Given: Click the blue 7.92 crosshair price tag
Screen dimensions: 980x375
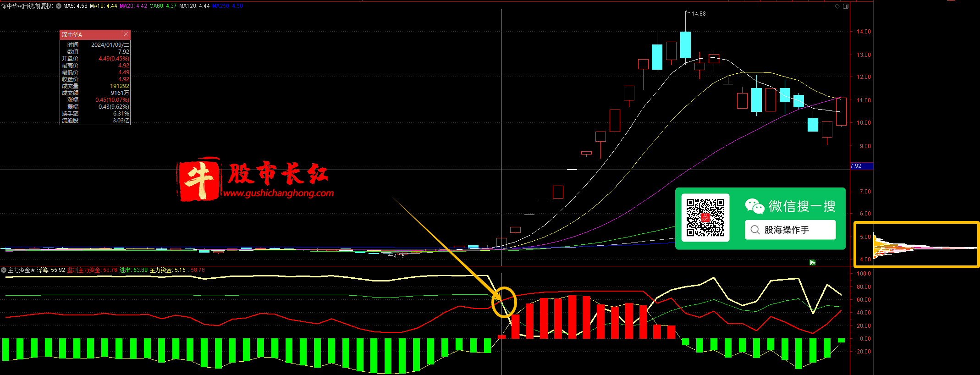Looking at the screenshot, I should coord(861,166).
